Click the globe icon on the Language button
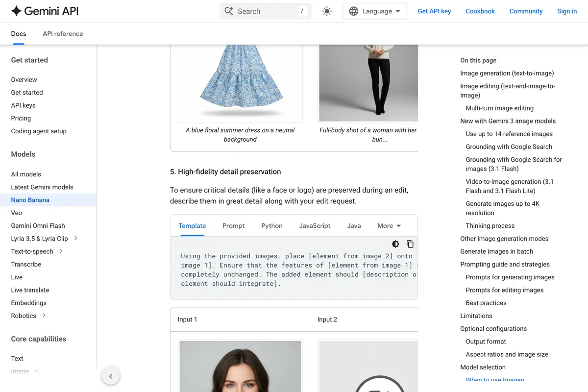The image size is (588, 392). click(353, 11)
